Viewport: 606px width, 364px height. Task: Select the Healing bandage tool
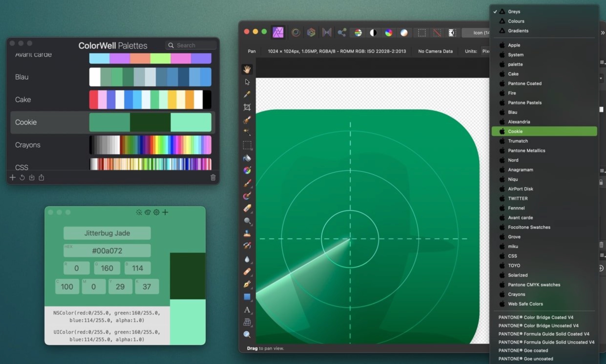pos(247,272)
